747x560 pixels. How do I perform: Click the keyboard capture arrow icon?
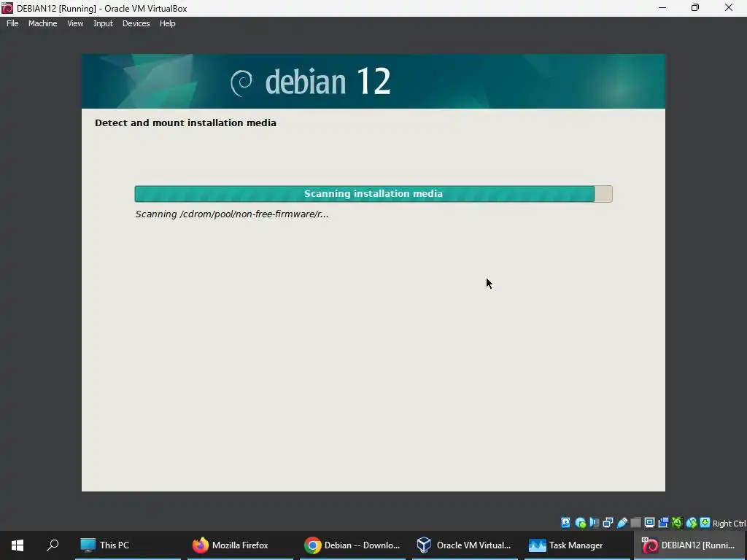coord(705,523)
